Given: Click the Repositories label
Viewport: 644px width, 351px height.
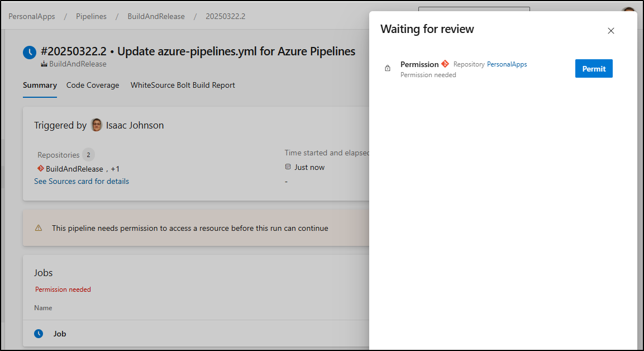Looking at the screenshot, I should [x=58, y=155].
